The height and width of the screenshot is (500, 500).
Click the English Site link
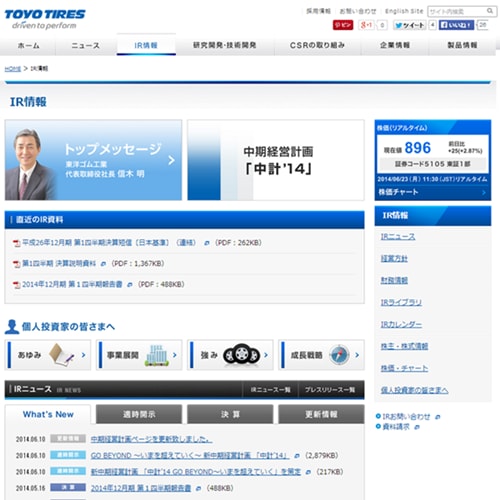(404, 11)
